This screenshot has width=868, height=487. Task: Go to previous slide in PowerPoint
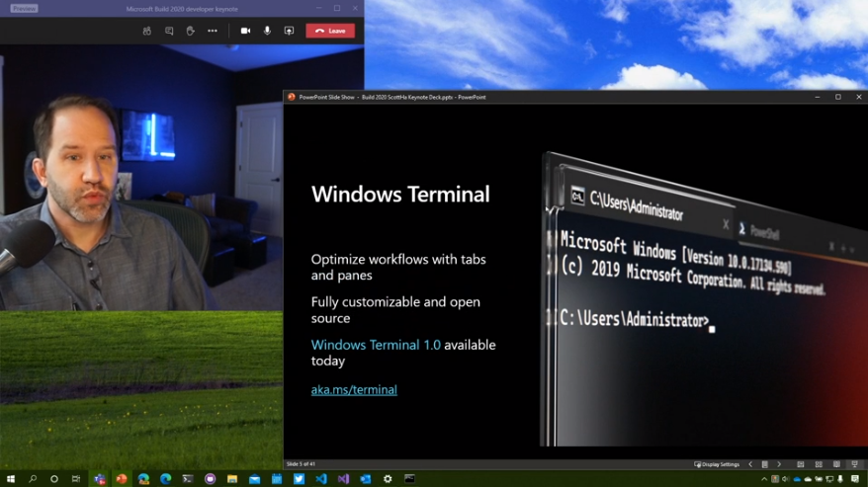point(750,464)
